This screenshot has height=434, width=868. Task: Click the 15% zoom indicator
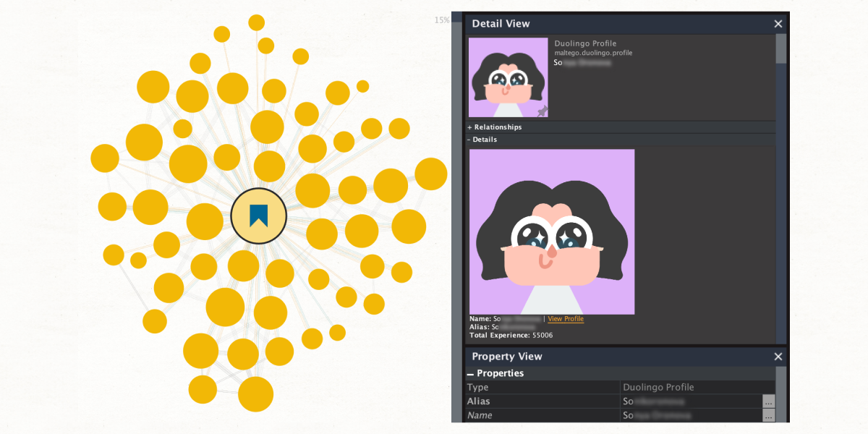(x=442, y=20)
